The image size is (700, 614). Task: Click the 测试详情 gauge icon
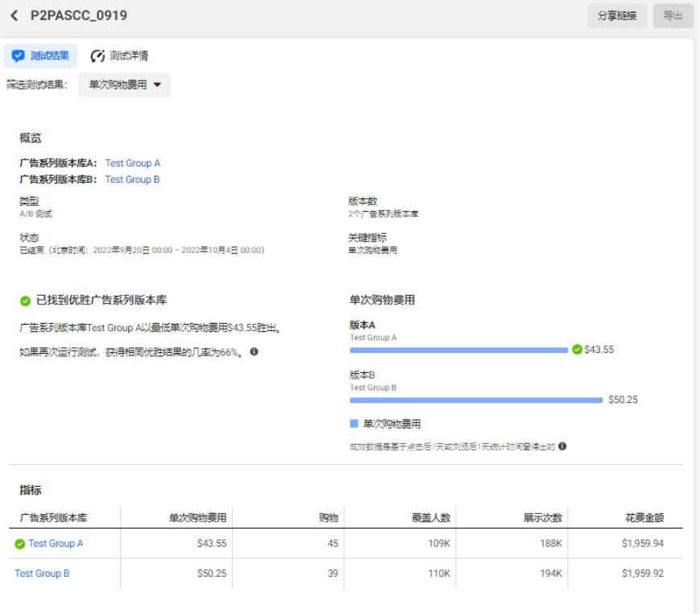97,56
